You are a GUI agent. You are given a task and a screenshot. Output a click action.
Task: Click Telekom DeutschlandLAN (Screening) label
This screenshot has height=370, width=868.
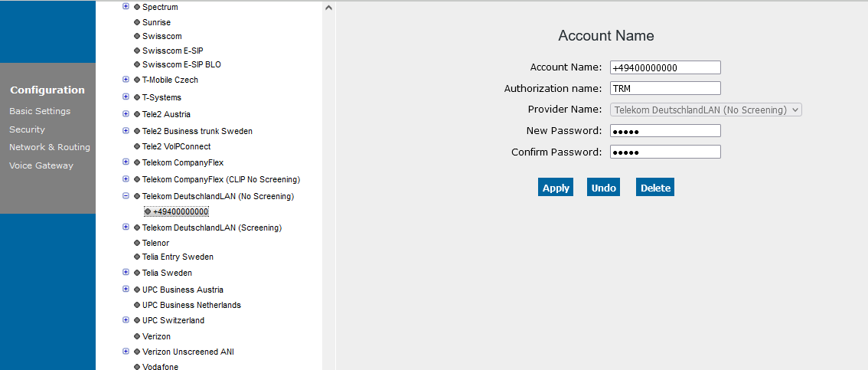pyautogui.click(x=212, y=228)
